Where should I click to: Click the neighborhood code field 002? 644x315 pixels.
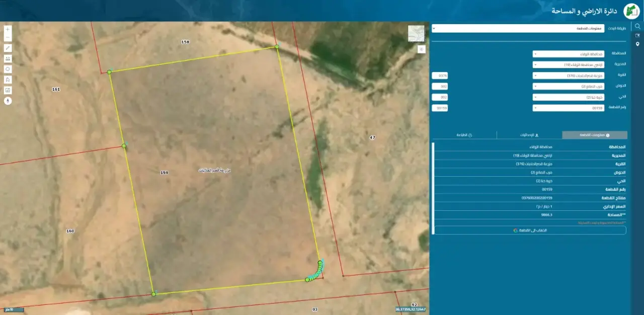(440, 97)
